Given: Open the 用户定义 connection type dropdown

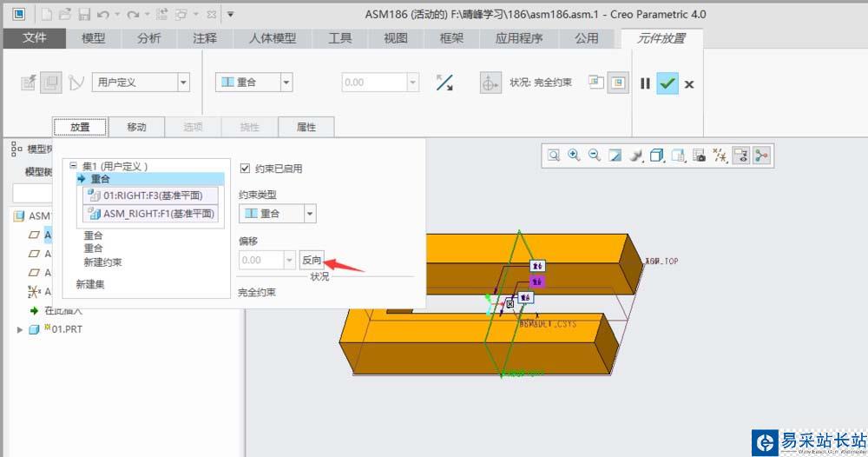Looking at the screenshot, I should (x=183, y=83).
